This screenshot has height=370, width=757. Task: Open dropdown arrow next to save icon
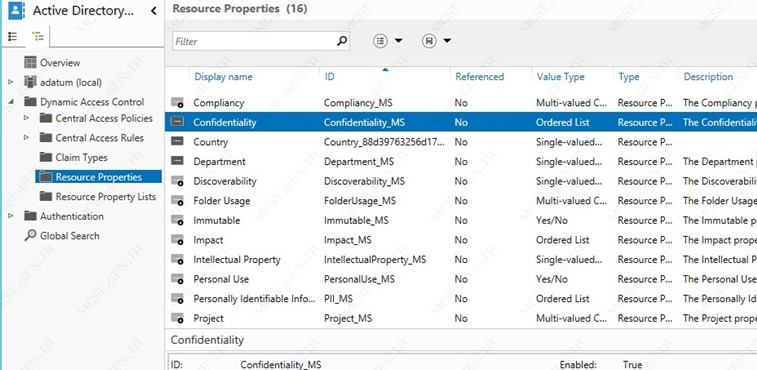point(447,41)
